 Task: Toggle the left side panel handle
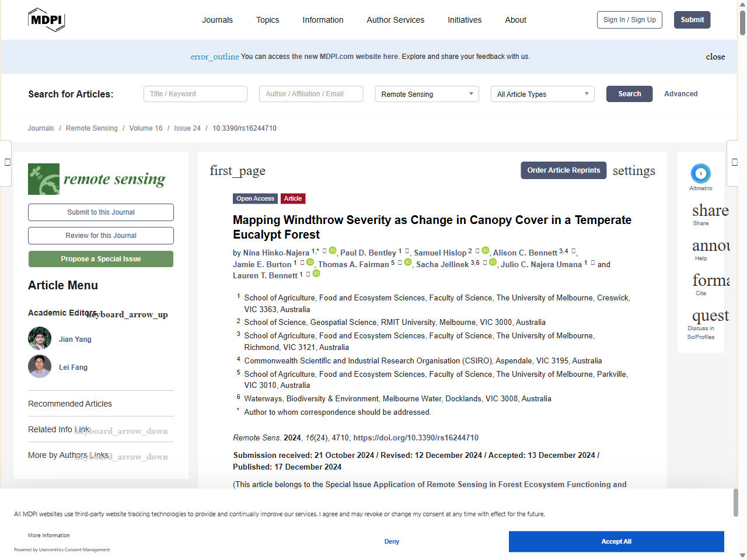[6, 162]
